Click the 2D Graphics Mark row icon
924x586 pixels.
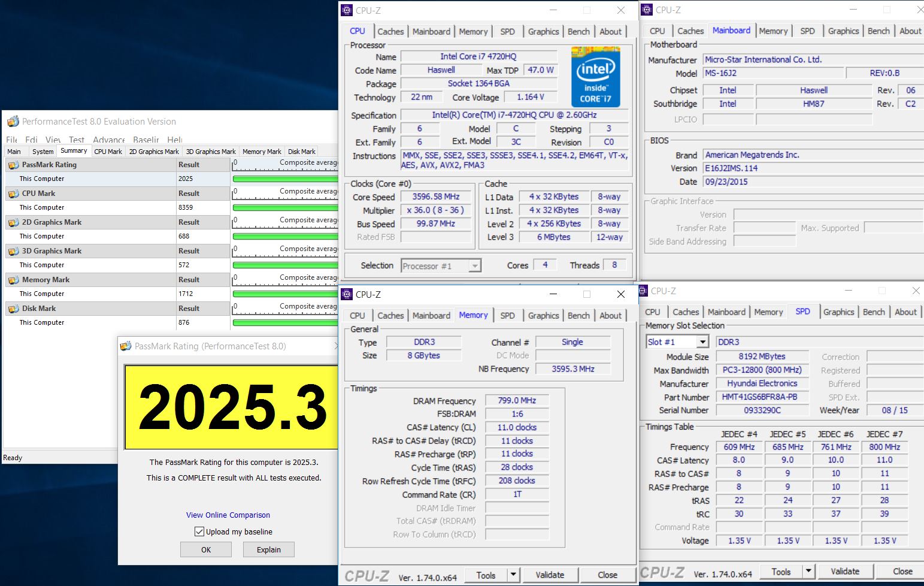pyautogui.click(x=13, y=222)
